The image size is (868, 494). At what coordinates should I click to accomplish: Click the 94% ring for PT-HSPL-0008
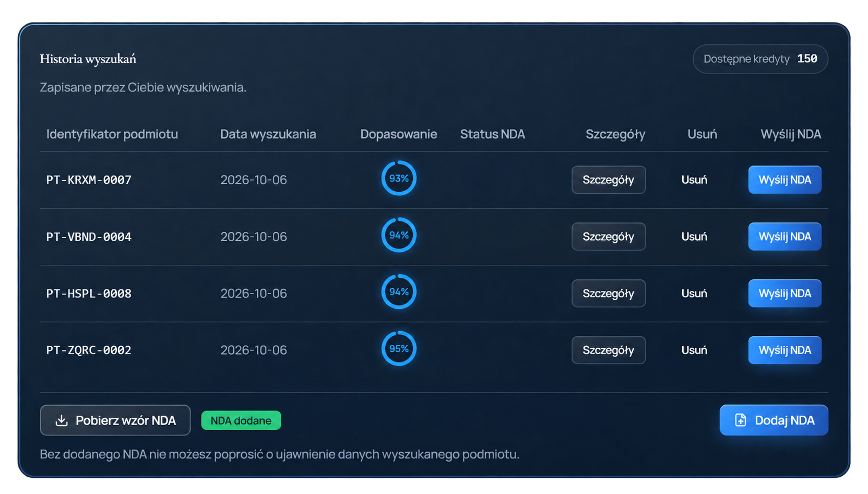click(399, 291)
